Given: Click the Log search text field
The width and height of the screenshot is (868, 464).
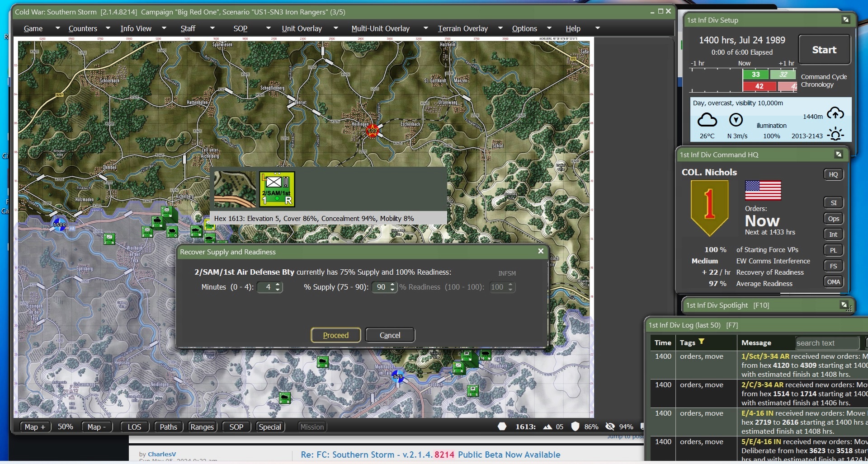Looking at the screenshot, I should [827, 343].
